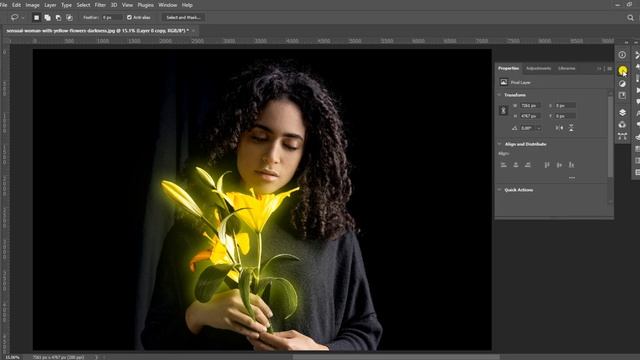This screenshot has height=360, width=640.
Task: Open the Edit menu
Action: point(16,5)
